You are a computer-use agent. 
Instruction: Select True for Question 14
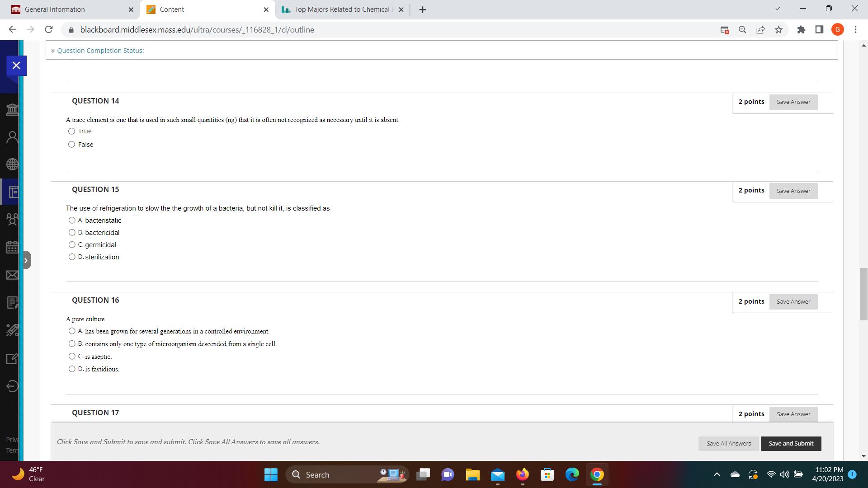click(71, 131)
